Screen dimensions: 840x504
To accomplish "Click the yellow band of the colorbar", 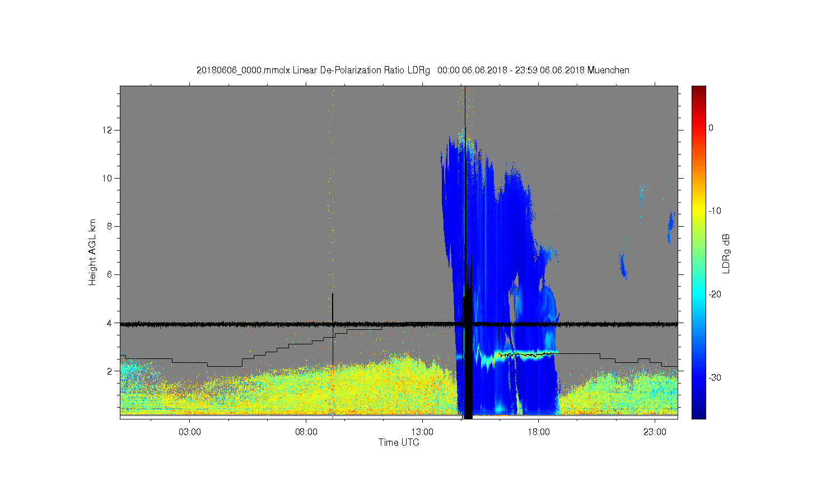I will pyautogui.click(x=699, y=211).
